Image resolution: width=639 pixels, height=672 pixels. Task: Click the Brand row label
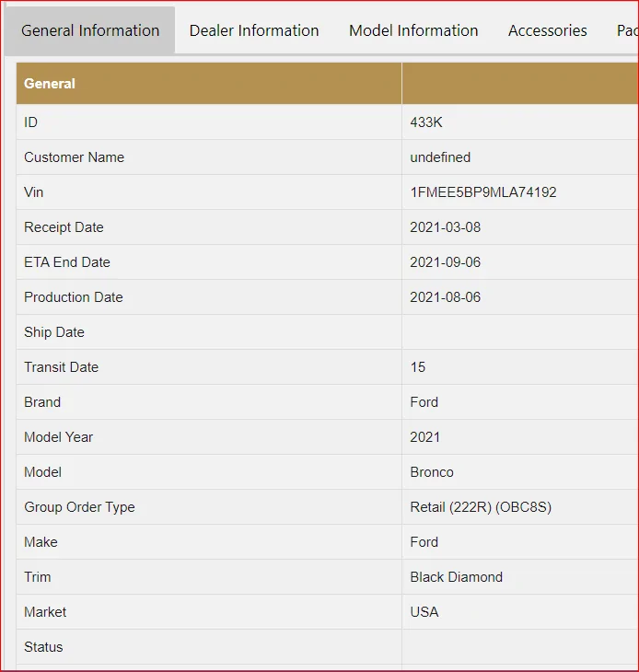point(42,402)
